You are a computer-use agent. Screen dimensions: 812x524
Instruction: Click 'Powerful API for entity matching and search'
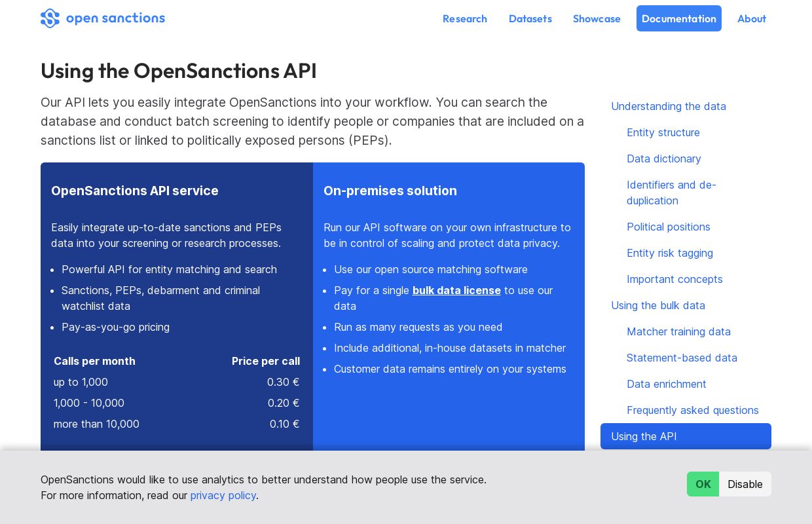pos(169,269)
